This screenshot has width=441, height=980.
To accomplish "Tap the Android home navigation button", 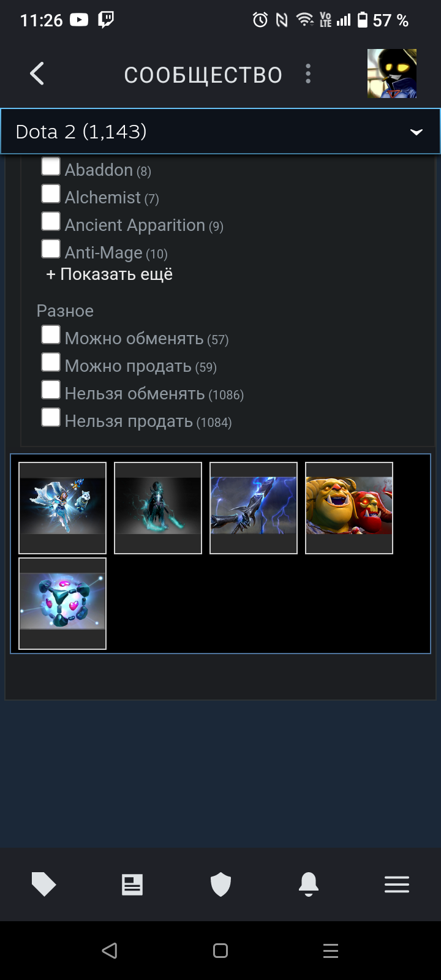I will (221, 951).
